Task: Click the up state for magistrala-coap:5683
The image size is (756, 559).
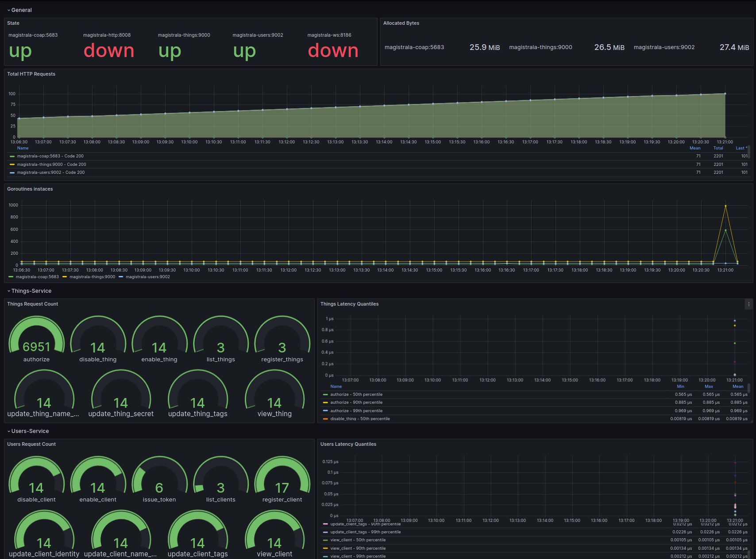Action: pos(20,51)
